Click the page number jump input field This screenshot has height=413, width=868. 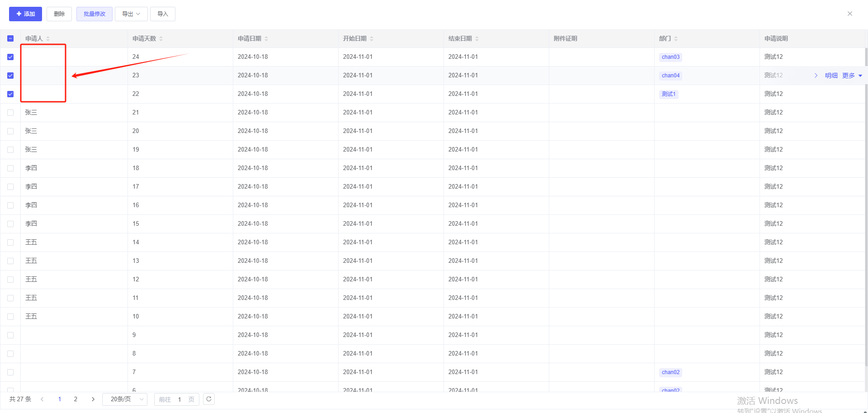point(179,399)
